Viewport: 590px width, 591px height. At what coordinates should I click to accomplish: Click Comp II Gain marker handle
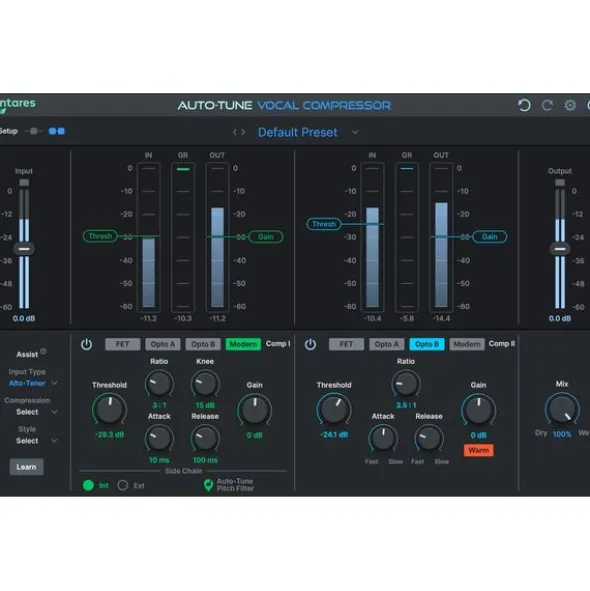[489, 237]
